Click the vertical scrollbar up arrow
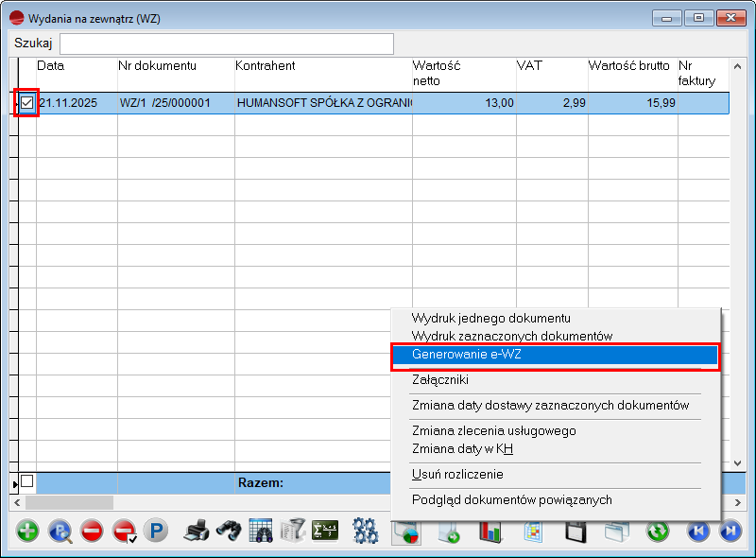 tap(738, 67)
